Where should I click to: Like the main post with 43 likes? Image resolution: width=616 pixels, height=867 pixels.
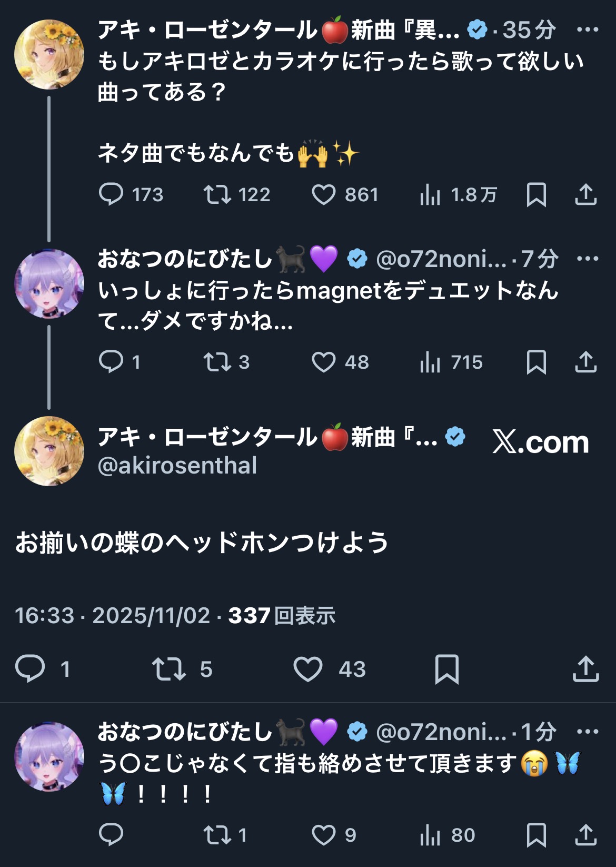coord(308,669)
